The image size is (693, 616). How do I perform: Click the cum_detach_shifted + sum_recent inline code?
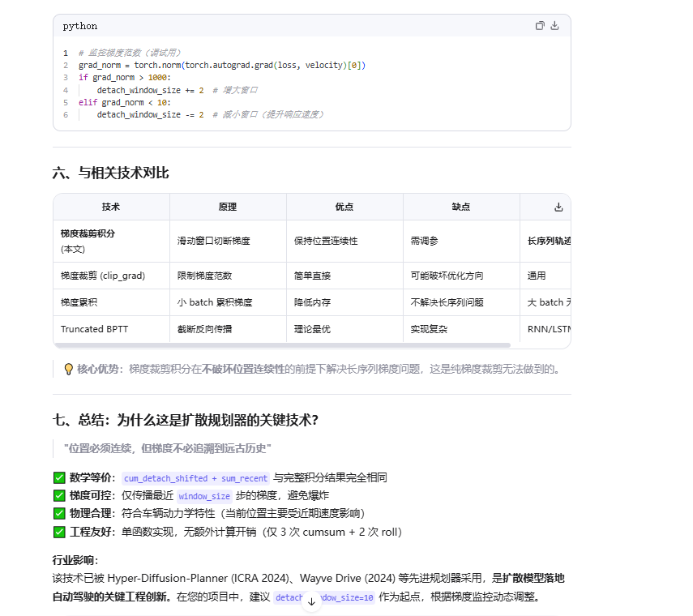pyautogui.click(x=195, y=478)
